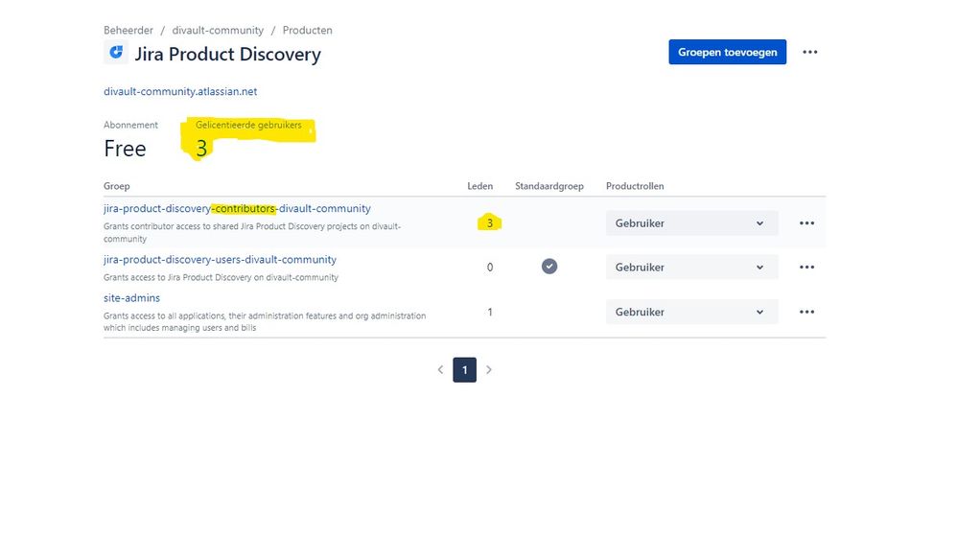Viewport: 957px width, 560px height.
Task: Click the licensed users count 3 under Gelicentieerde gebruikers
Action: coord(201,149)
